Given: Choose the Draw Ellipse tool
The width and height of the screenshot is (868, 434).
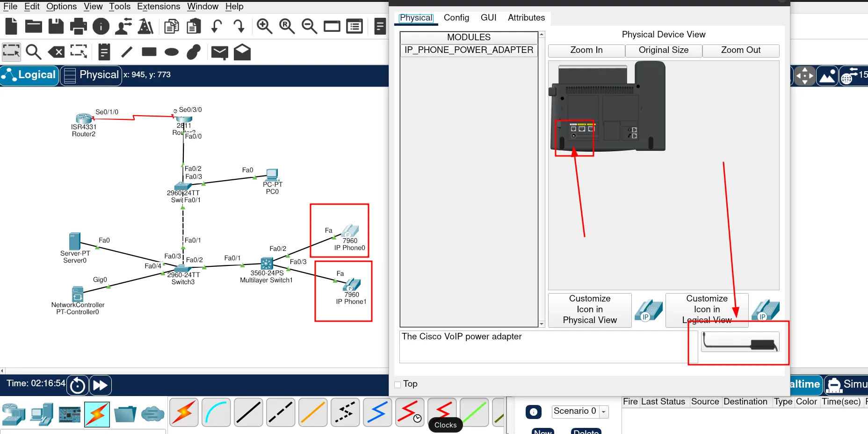Looking at the screenshot, I should point(172,52).
